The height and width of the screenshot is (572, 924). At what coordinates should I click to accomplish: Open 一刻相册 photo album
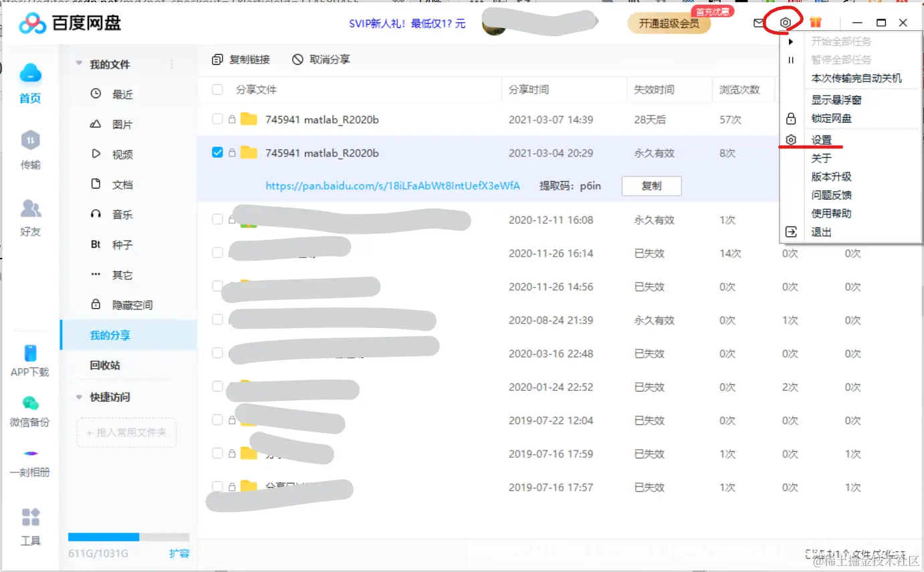(x=29, y=456)
